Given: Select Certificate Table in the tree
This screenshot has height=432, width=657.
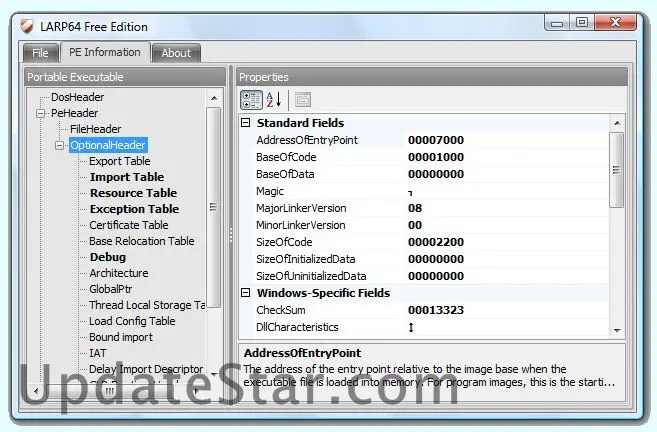Looking at the screenshot, I should [129, 225].
